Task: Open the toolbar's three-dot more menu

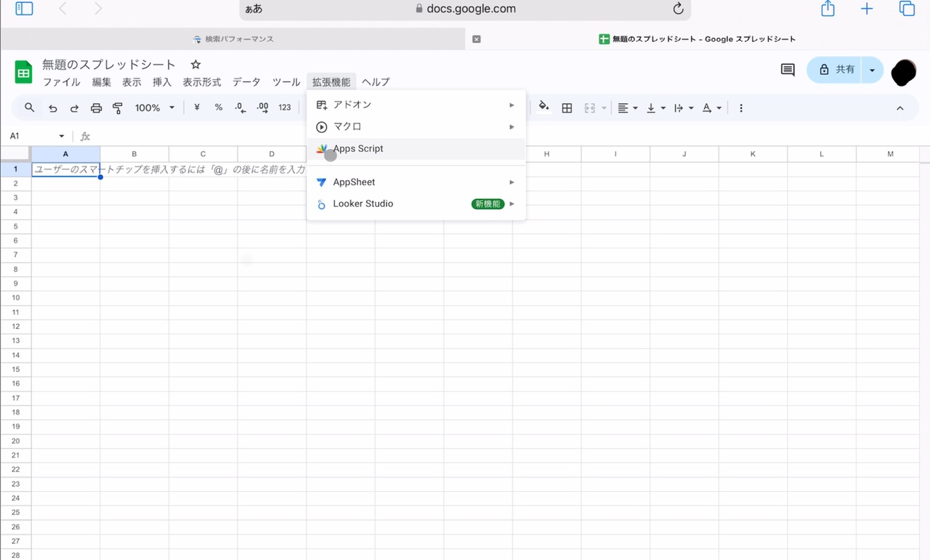Action: [741, 107]
